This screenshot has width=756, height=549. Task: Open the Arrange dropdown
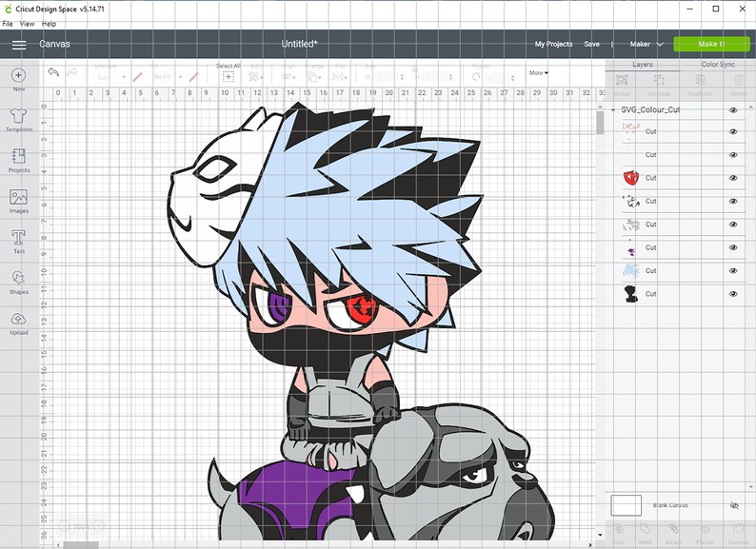click(314, 77)
